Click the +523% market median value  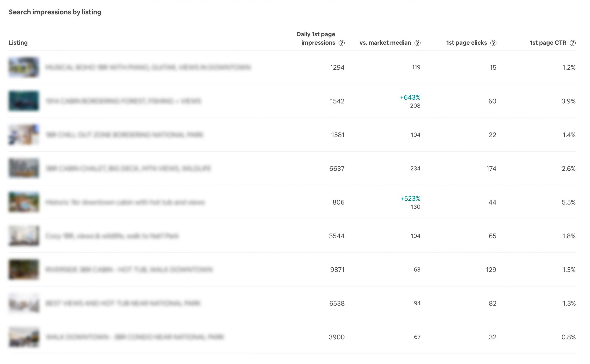coord(410,199)
